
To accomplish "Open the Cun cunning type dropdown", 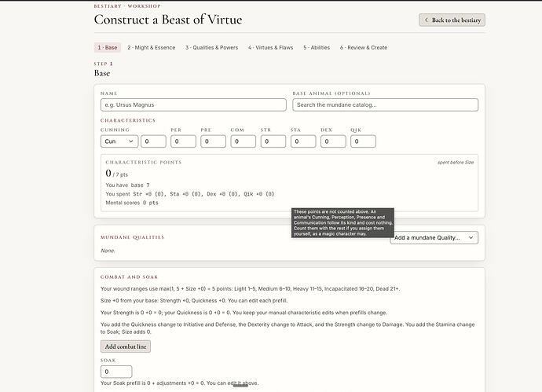I will [x=119, y=141].
